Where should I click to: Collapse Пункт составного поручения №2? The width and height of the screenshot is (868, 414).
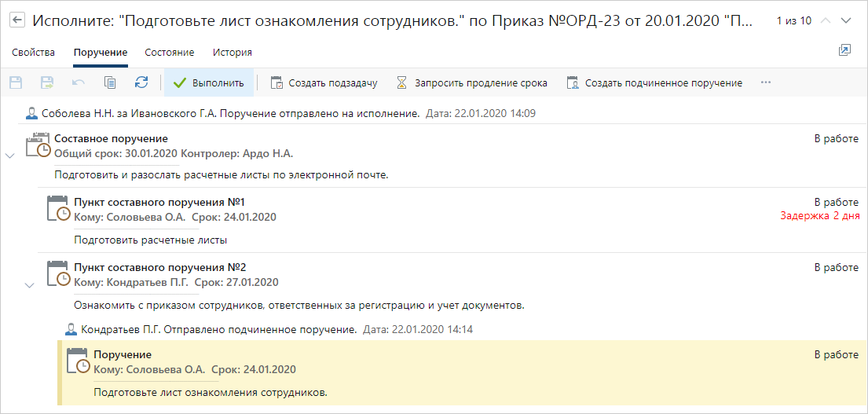pos(30,284)
